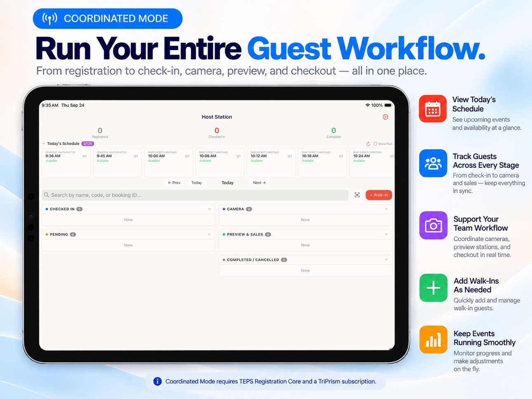Click the red Checked In count

click(217, 131)
